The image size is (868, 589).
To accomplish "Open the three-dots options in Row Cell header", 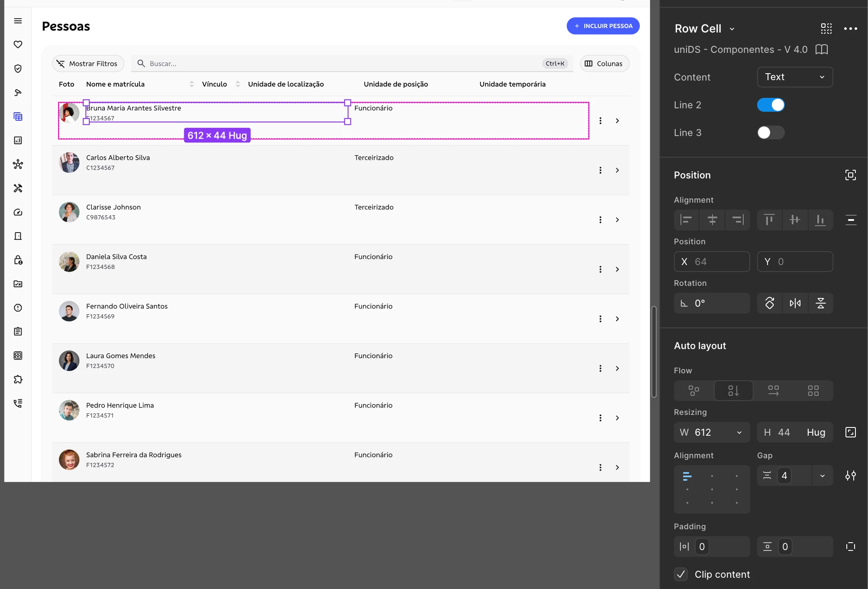I will coord(850,29).
